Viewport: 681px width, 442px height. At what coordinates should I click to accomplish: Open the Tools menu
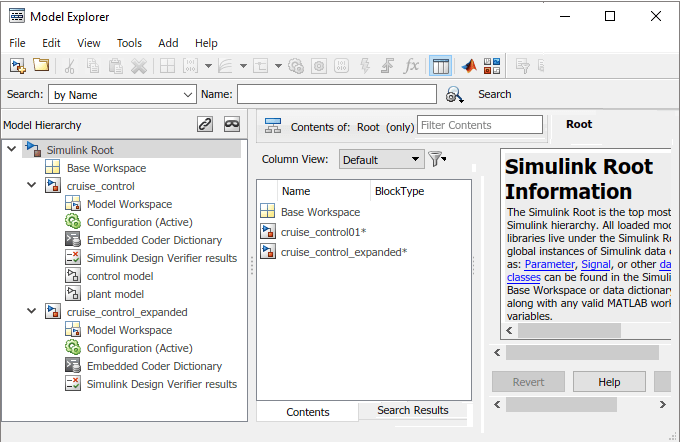coord(129,43)
